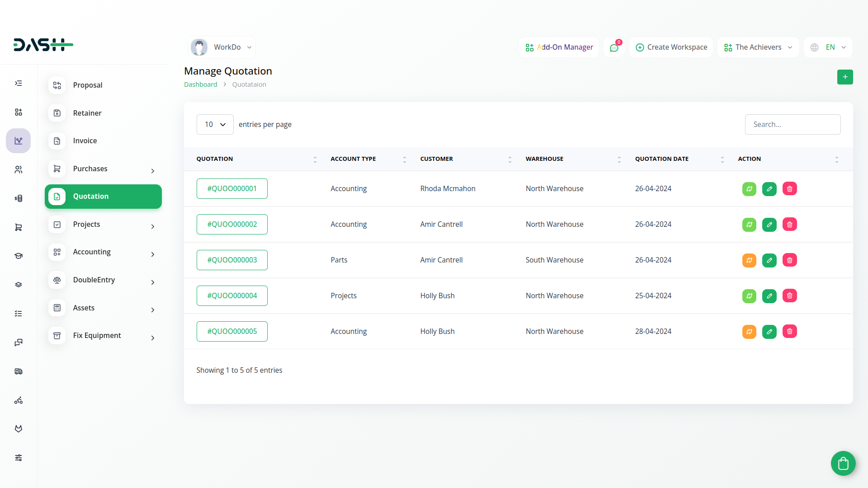Screen dimensions: 868x488
Task: Click the green plus create quotation button
Action: pos(844,77)
